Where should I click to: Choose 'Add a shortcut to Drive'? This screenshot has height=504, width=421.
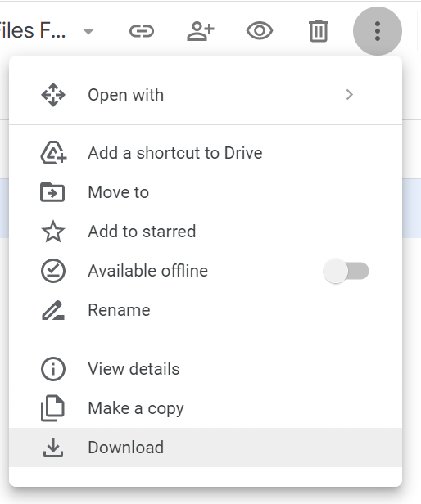(x=206, y=153)
